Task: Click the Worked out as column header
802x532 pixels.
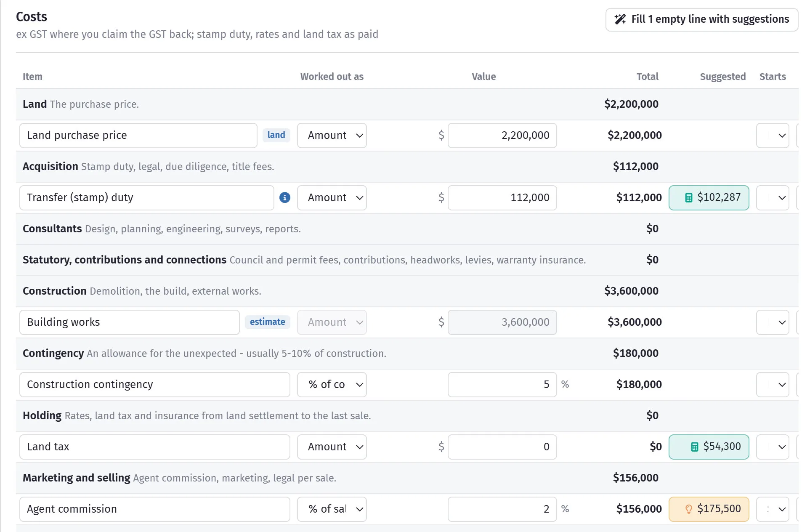Action: (x=332, y=77)
